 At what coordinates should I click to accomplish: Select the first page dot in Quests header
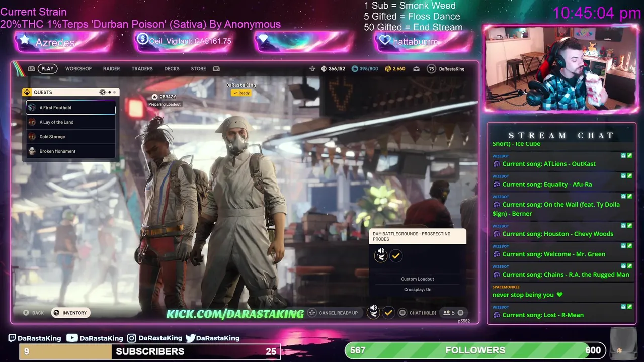pyautogui.click(x=110, y=92)
